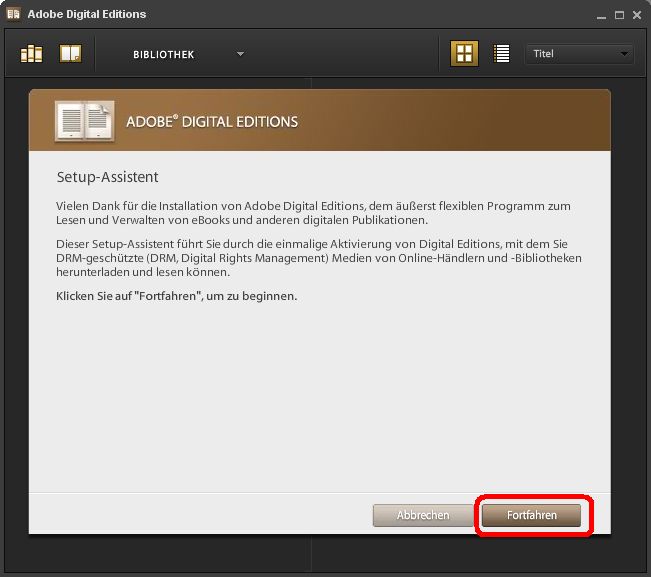Expand the arrow next to BIBLIOTHEK
The height and width of the screenshot is (577, 651).
tap(240, 54)
